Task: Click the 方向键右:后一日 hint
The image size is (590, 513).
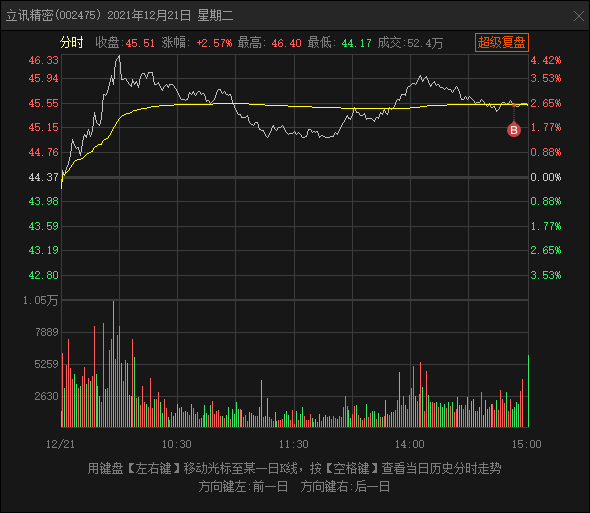Action: tap(345, 487)
